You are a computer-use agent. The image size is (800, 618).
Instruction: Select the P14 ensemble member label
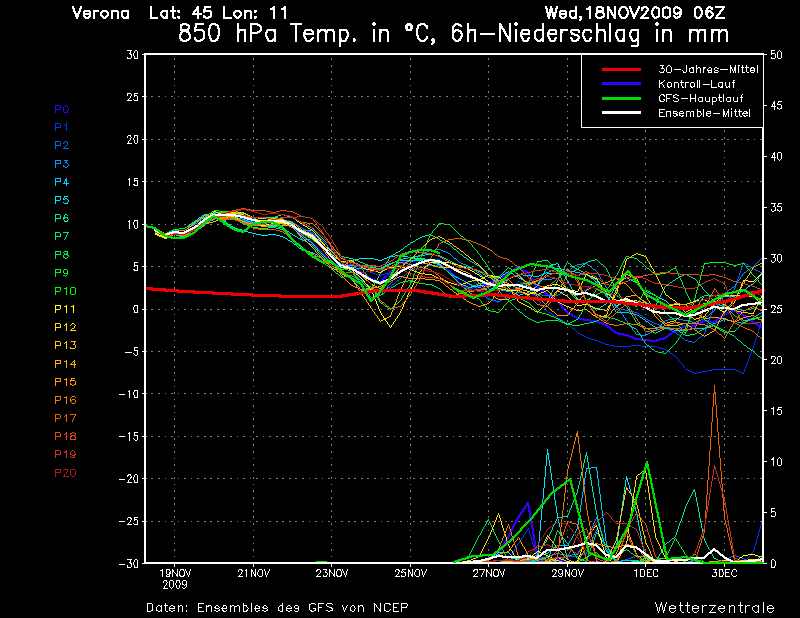pos(65,364)
